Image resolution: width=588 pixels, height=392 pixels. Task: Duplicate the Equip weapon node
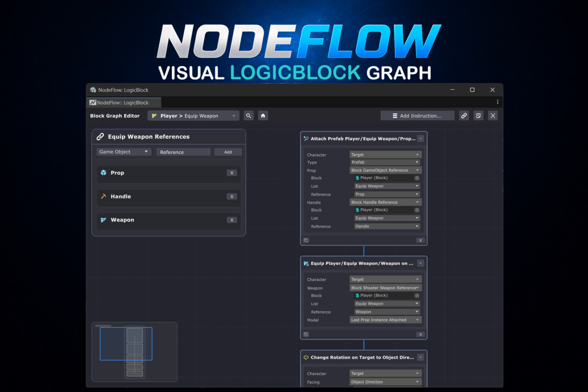coord(306,334)
